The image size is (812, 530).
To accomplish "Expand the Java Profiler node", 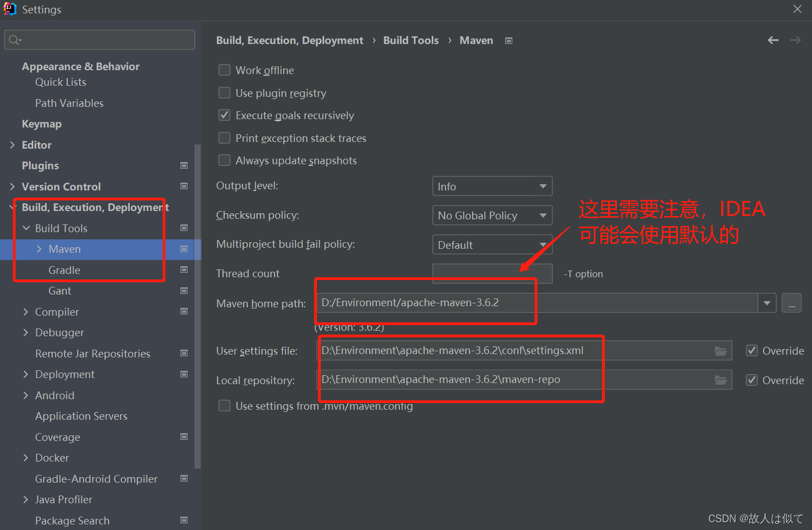I will tap(26, 499).
